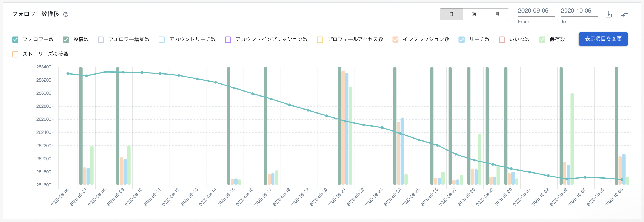
Task: Check the ストーリーズ投稿数 box
Action: [15, 54]
